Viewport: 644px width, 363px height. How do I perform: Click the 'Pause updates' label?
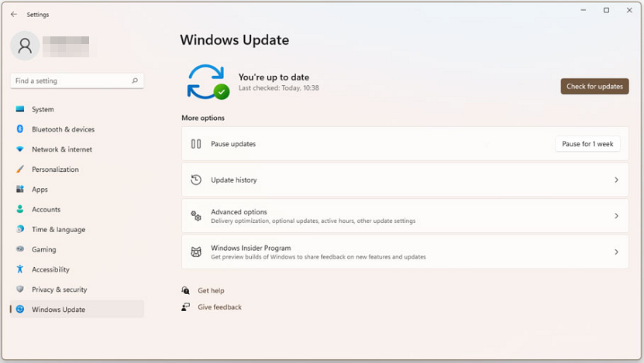(233, 144)
